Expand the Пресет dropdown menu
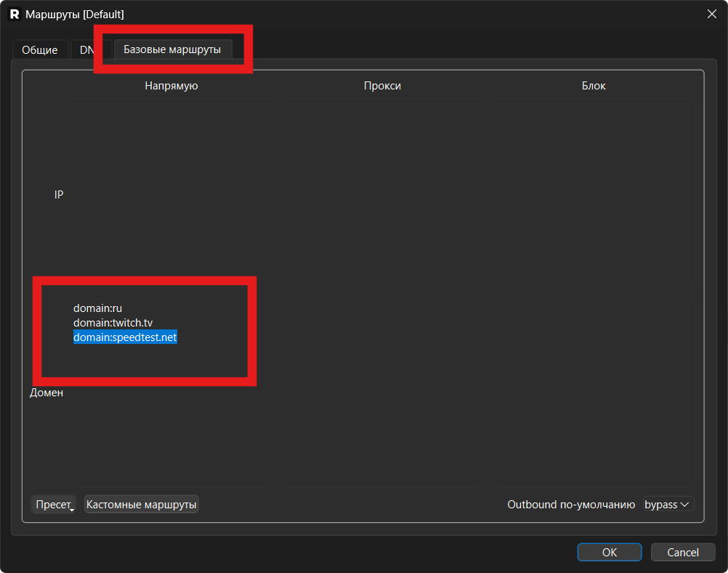 coord(54,505)
